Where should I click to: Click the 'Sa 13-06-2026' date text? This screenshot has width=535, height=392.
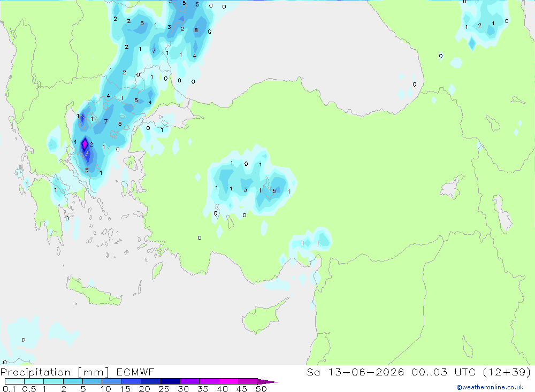pos(356,372)
